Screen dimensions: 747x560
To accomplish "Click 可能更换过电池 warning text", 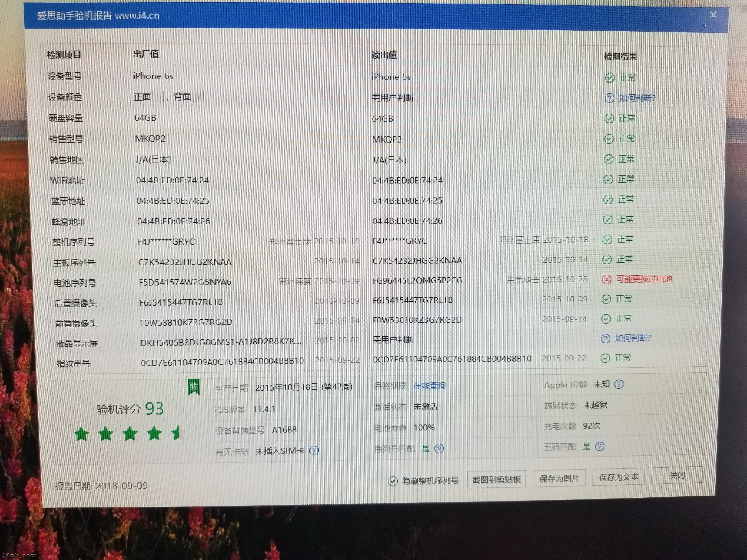I will point(644,279).
